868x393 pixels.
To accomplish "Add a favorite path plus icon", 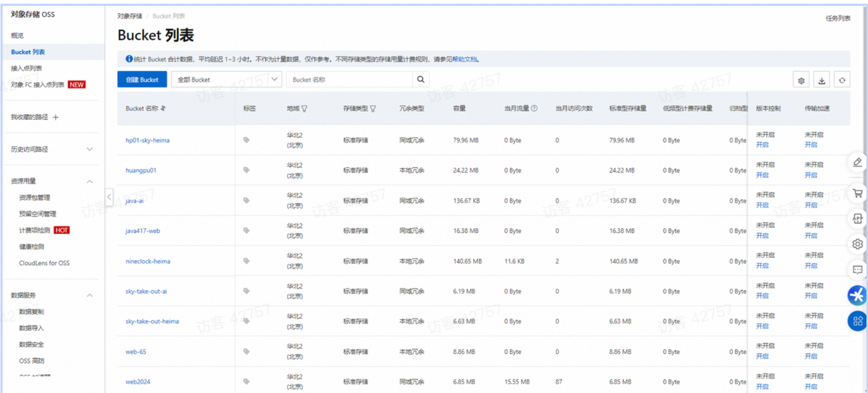I will click(56, 118).
